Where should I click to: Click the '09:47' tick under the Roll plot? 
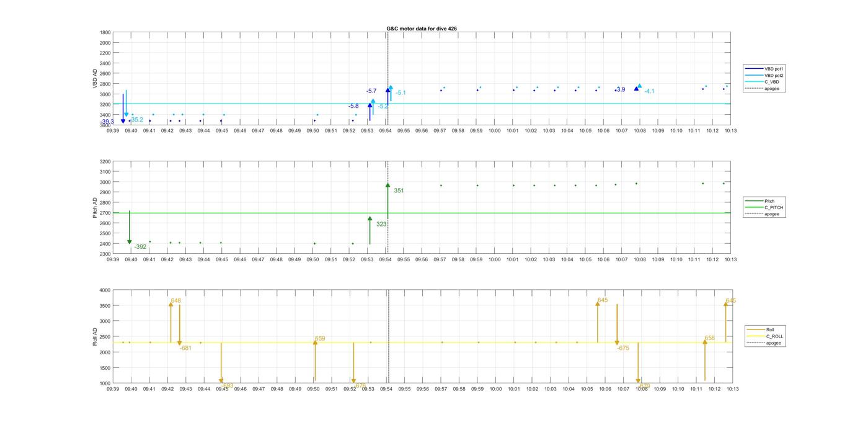click(259, 389)
